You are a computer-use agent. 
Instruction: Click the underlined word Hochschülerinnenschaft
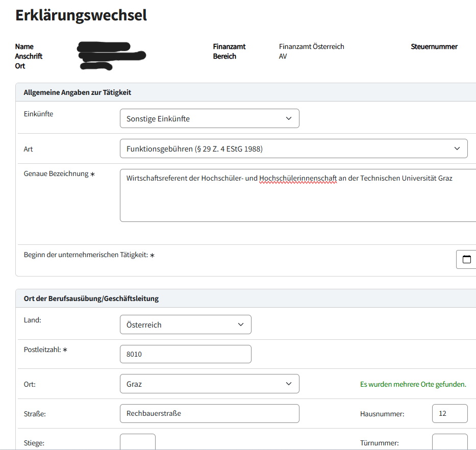coord(298,178)
